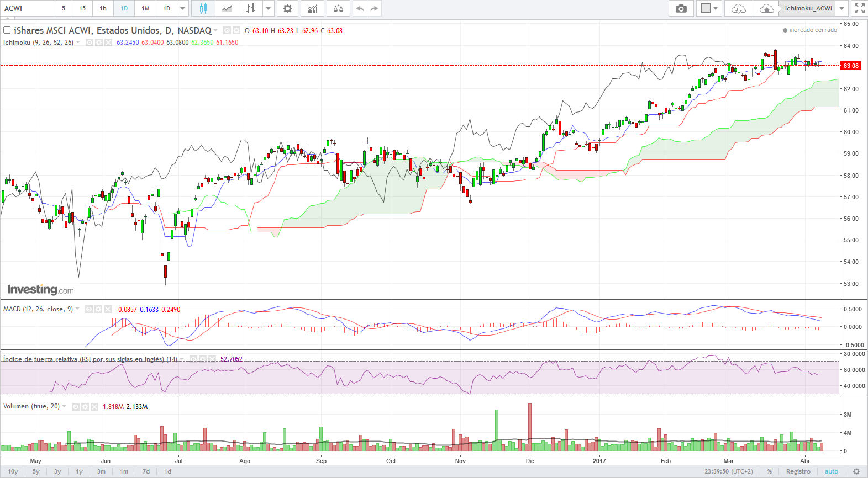Click the ACWI symbol search field
This screenshot has width=868, height=478.
point(28,8)
